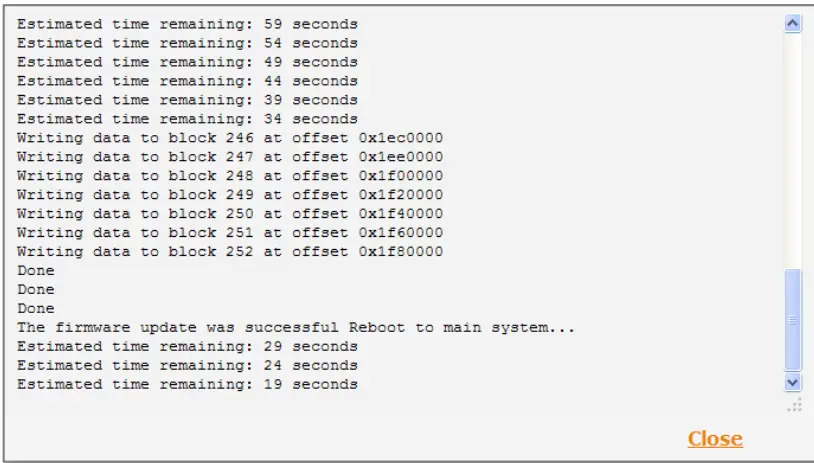
Task: Click the line writing block 247
Action: pyautogui.click(x=230, y=156)
